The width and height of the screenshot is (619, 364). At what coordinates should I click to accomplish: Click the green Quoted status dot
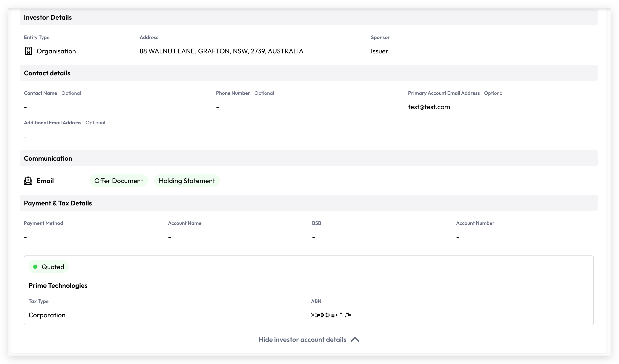click(x=35, y=267)
